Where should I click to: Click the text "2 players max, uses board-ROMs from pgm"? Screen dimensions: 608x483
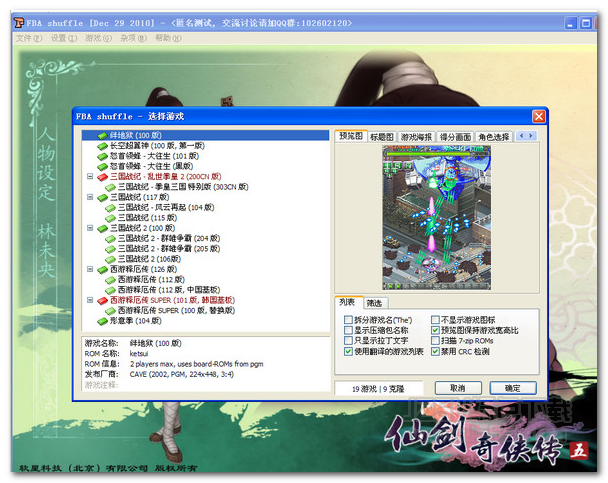[x=197, y=364]
